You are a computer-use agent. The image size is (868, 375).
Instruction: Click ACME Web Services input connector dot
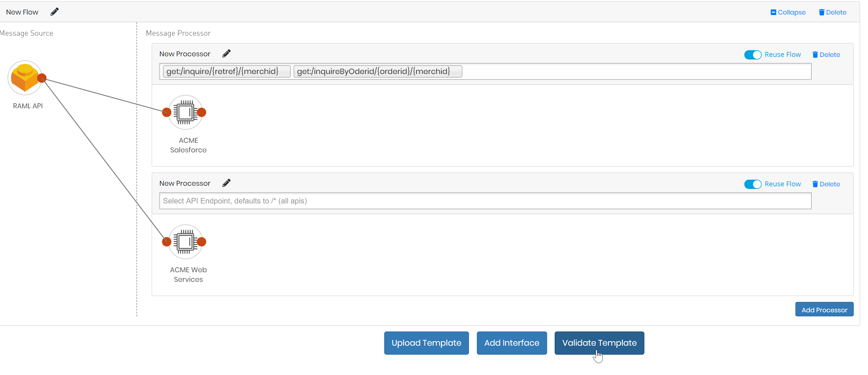point(167,241)
